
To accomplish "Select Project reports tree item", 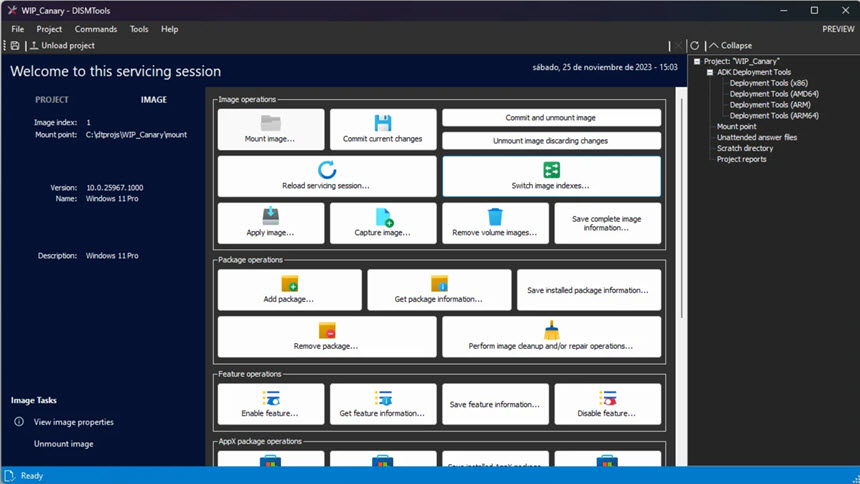I will (742, 160).
